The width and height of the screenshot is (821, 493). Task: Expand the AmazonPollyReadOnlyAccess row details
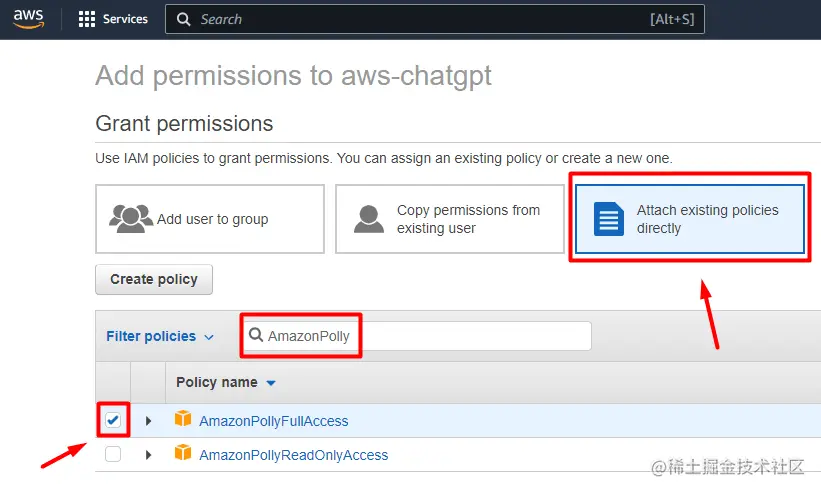coord(148,455)
